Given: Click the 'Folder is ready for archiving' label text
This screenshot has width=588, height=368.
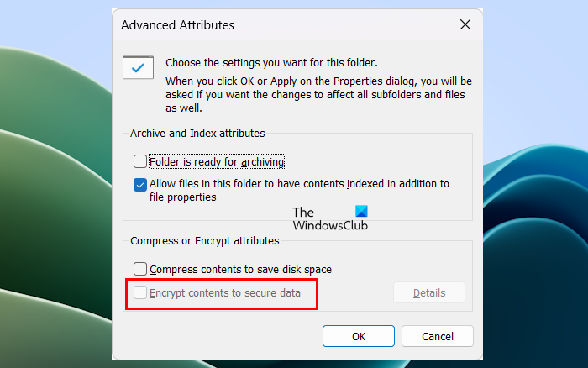Looking at the screenshot, I should coord(217,161).
